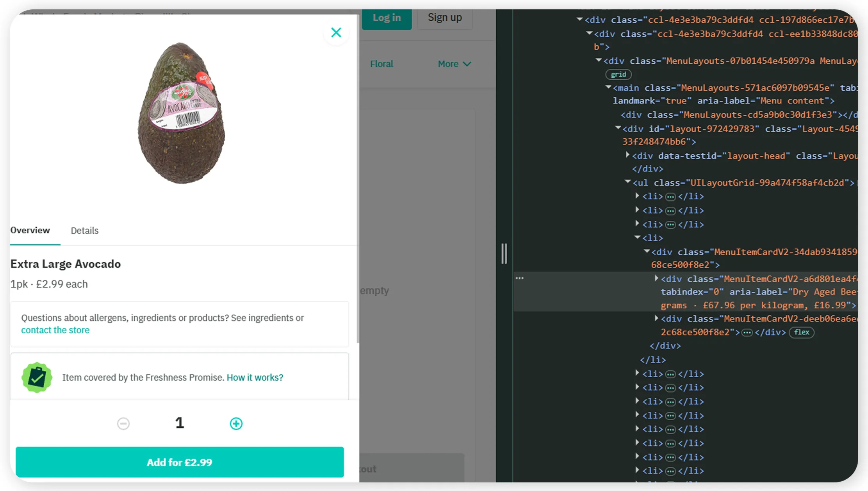Click the quantity value '1'
This screenshot has height=491, width=868.
(180, 423)
